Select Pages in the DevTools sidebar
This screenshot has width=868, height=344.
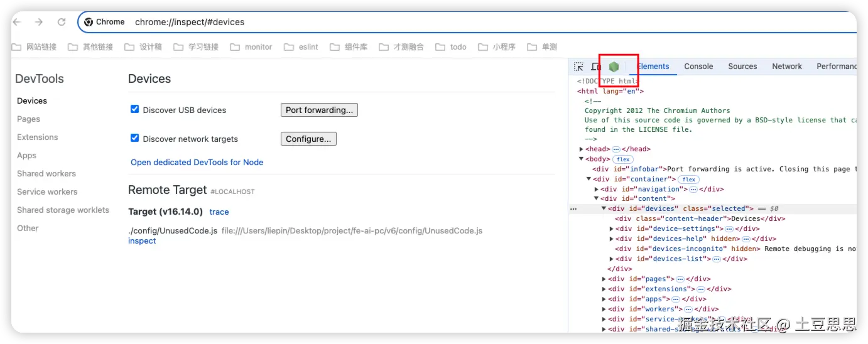[28, 119]
